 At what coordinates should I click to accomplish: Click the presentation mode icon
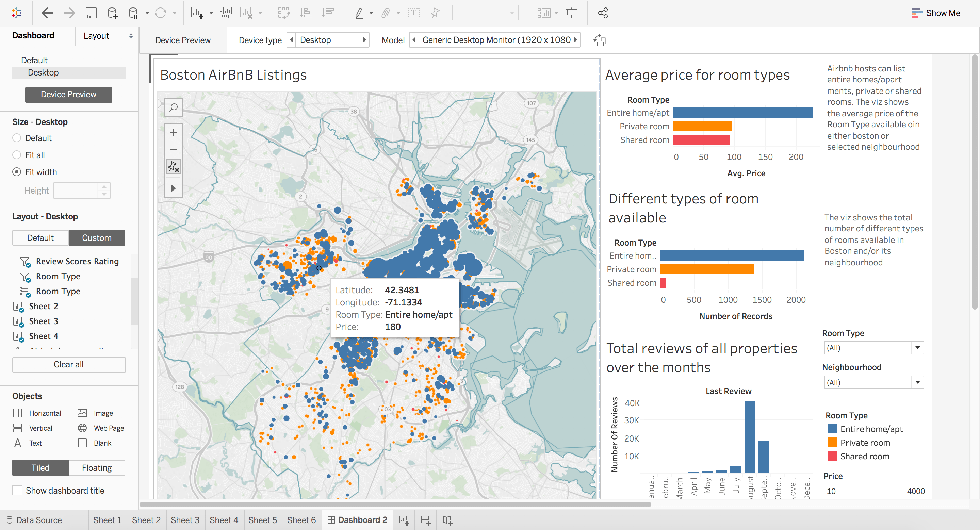tap(571, 13)
